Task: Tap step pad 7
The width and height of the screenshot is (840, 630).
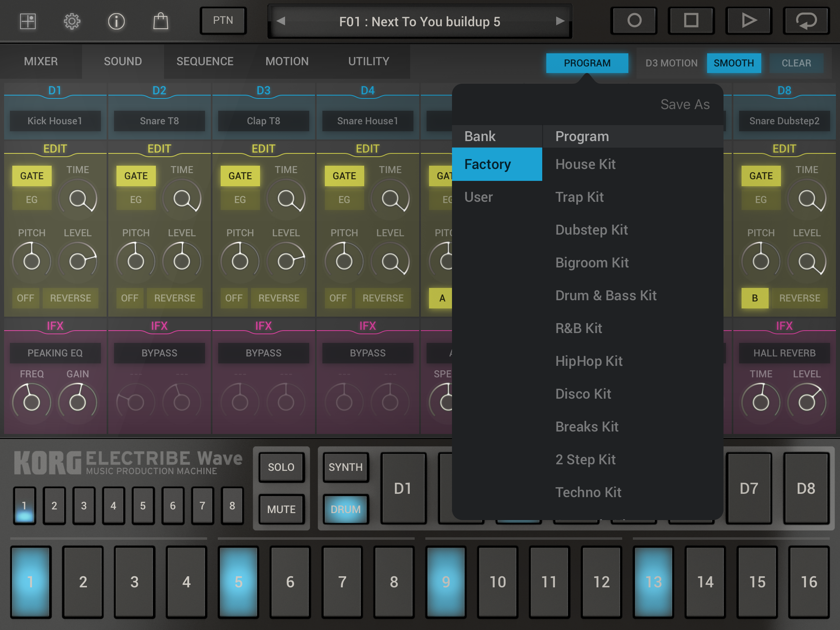Action: (342, 582)
